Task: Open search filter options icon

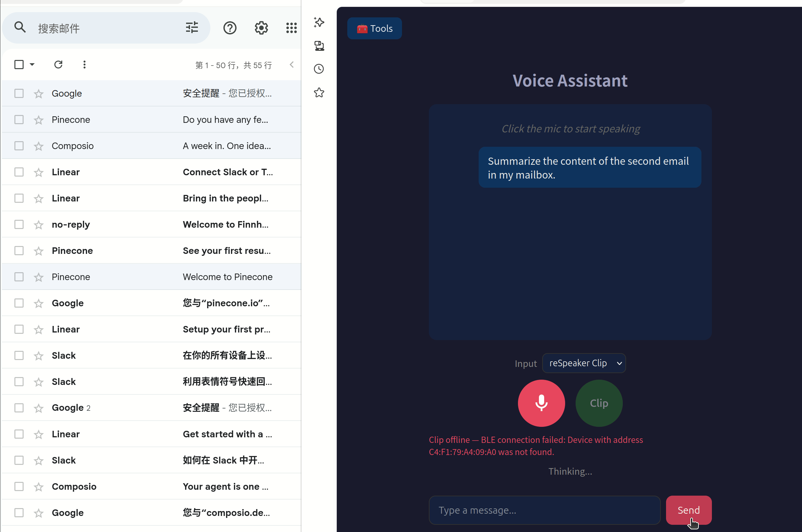Action: click(192, 28)
